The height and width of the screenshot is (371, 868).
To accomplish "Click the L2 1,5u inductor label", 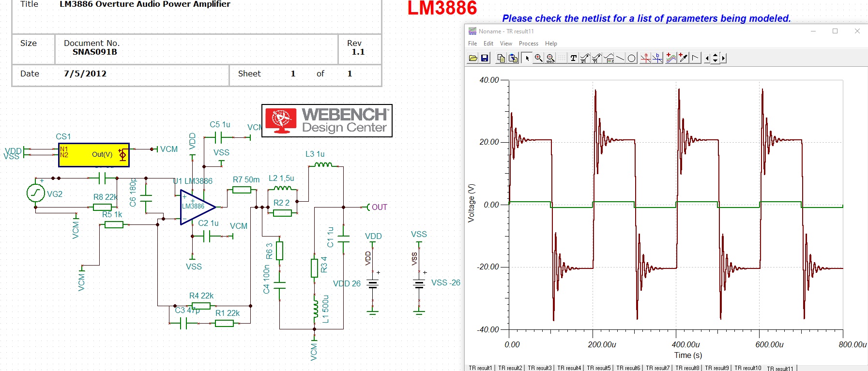I will tap(281, 178).
